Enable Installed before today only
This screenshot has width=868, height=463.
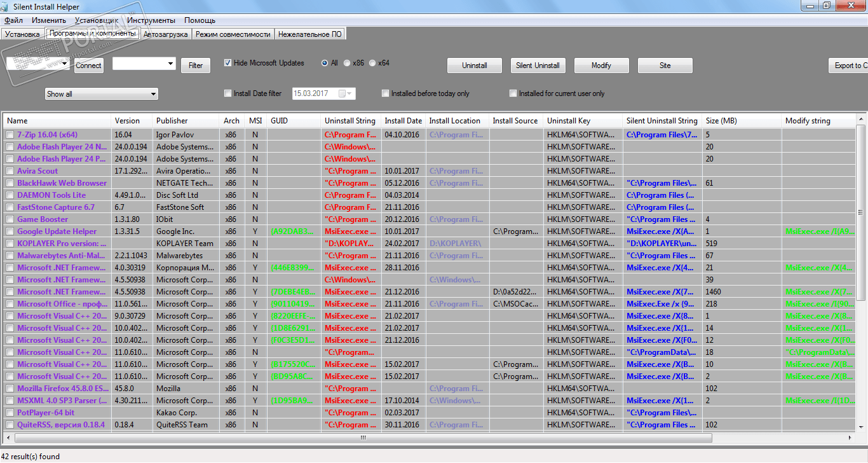click(x=386, y=93)
